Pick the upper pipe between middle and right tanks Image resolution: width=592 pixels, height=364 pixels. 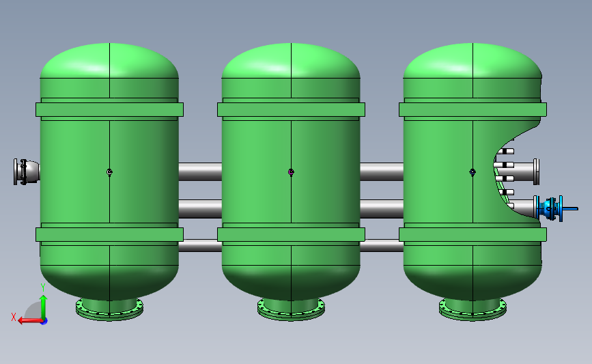coord(382,172)
